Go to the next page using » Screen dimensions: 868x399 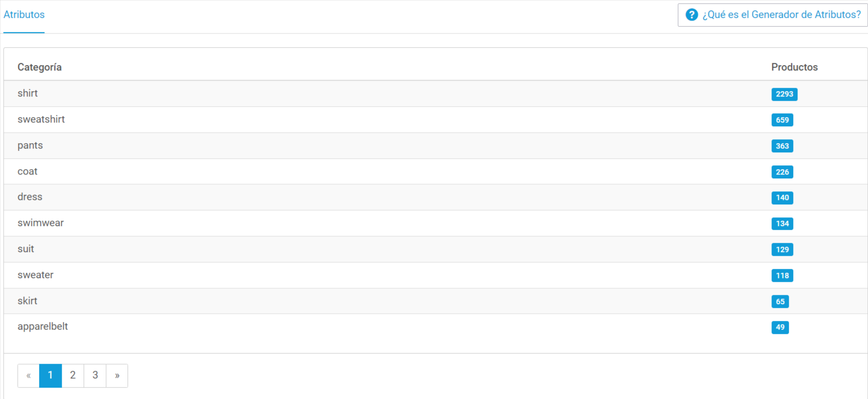tap(117, 376)
